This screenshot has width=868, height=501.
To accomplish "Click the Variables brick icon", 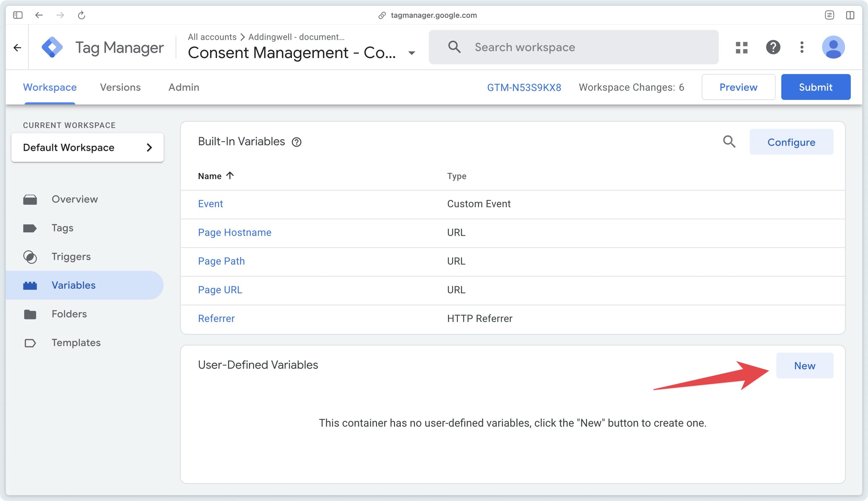I will coord(30,286).
